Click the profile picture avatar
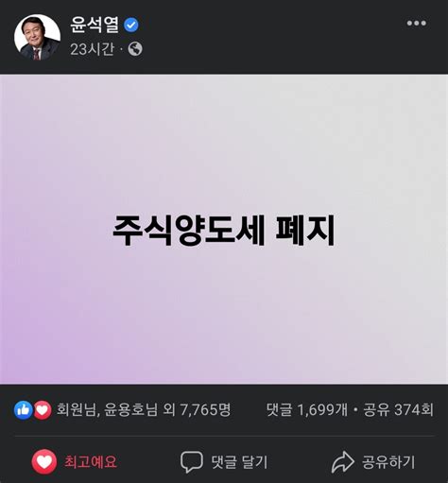448x483 pixels. tap(37, 37)
